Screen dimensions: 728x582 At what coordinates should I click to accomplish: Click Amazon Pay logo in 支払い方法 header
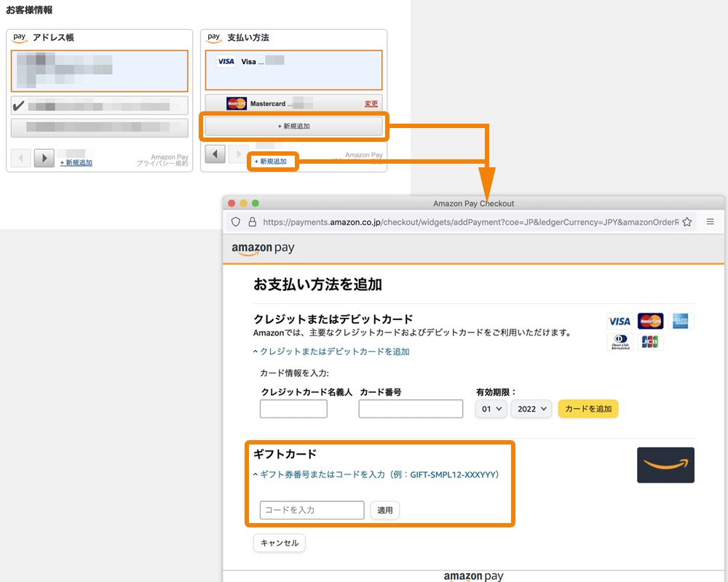pos(213,38)
